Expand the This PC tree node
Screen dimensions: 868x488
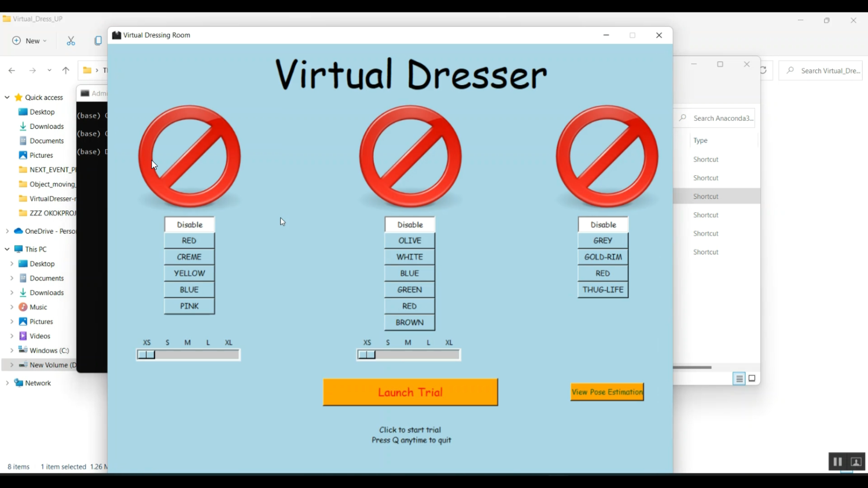[x=7, y=249]
